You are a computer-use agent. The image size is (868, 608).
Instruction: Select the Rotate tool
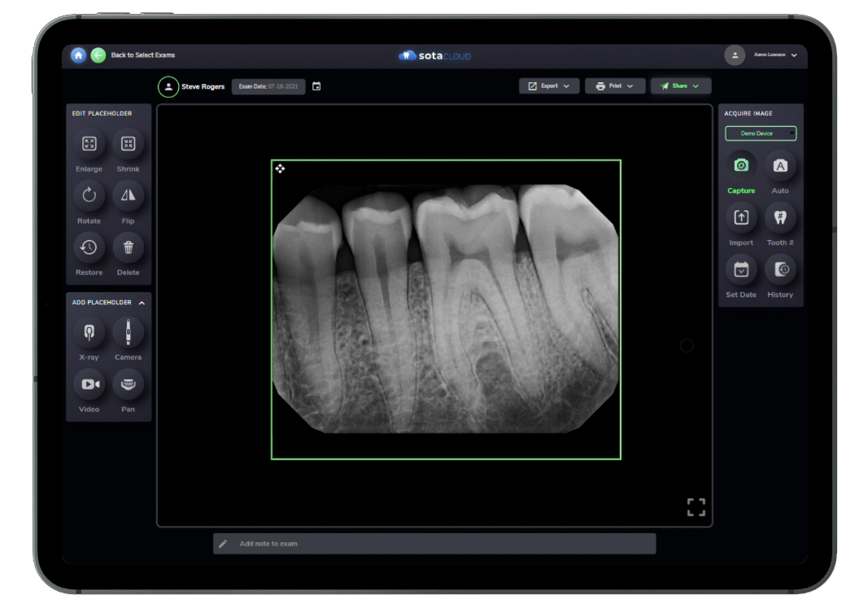(89, 195)
